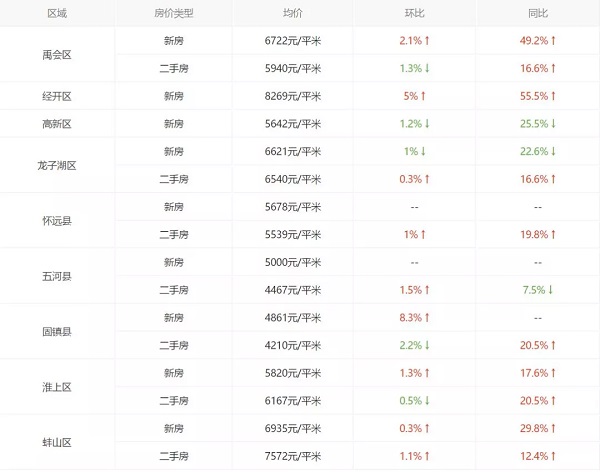Click the 2.2% 环比 value for 固镇县 二手房
This screenshot has width=600, height=472.
pyautogui.click(x=414, y=345)
